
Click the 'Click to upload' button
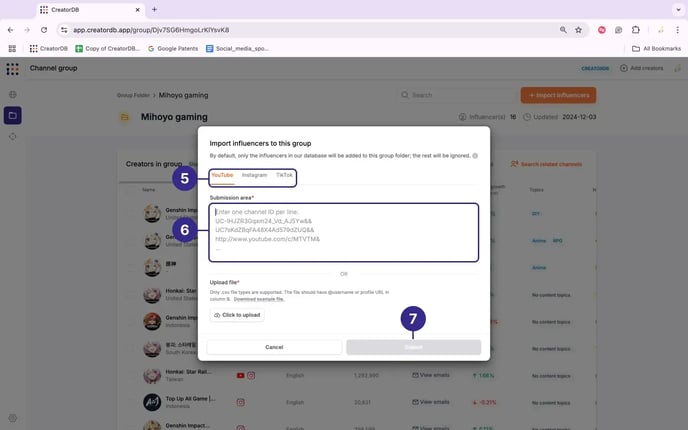click(237, 315)
